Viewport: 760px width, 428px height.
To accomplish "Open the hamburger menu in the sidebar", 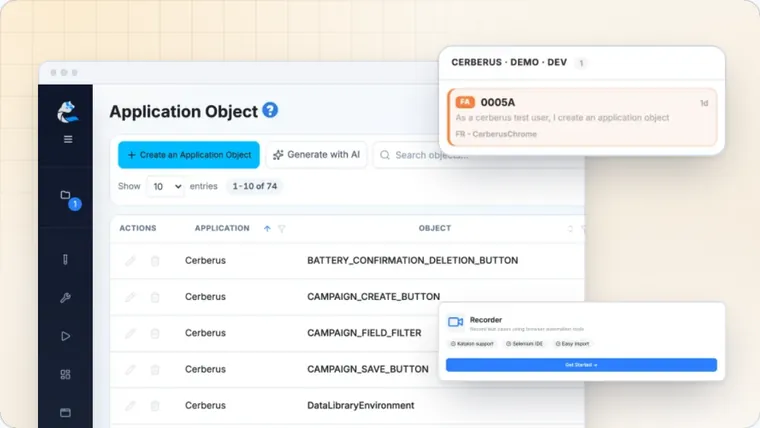I will point(68,139).
